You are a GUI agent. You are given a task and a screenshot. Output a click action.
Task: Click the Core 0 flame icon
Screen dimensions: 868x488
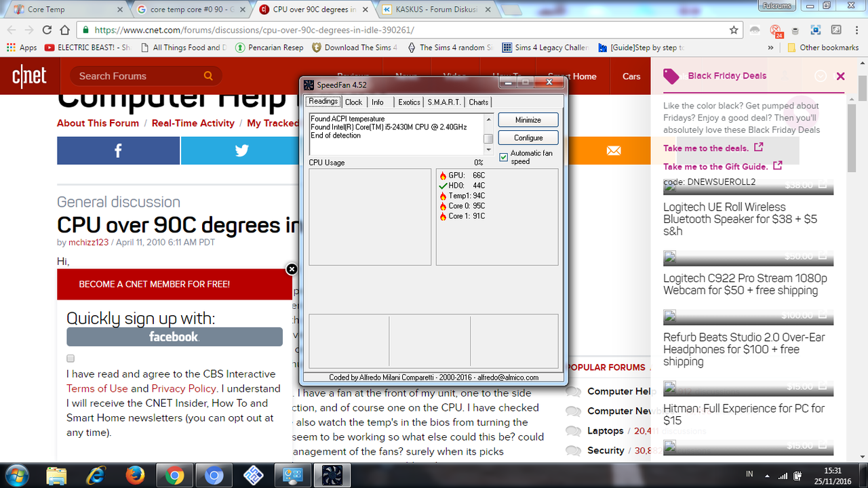pyautogui.click(x=443, y=206)
